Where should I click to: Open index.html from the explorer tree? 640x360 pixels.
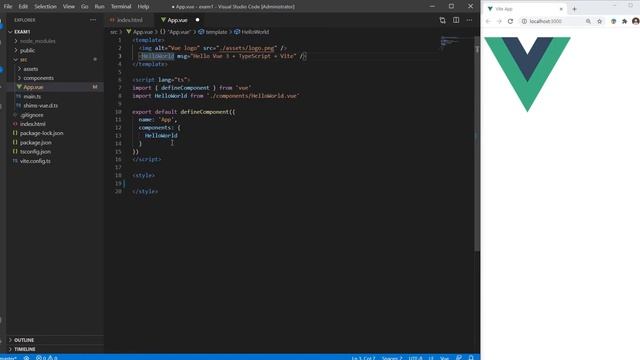tap(55, 124)
